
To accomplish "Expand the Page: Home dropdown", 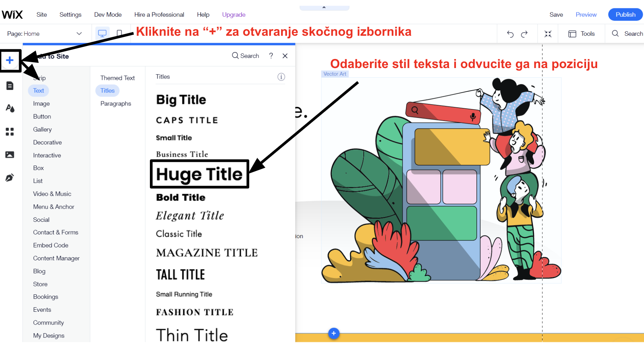I will point(79,34).
